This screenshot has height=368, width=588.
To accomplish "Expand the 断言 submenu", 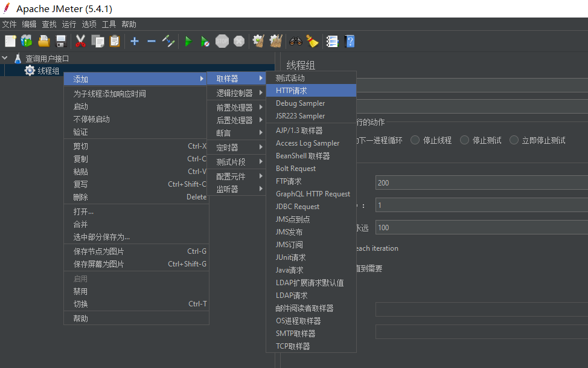I will coord(236,133).
